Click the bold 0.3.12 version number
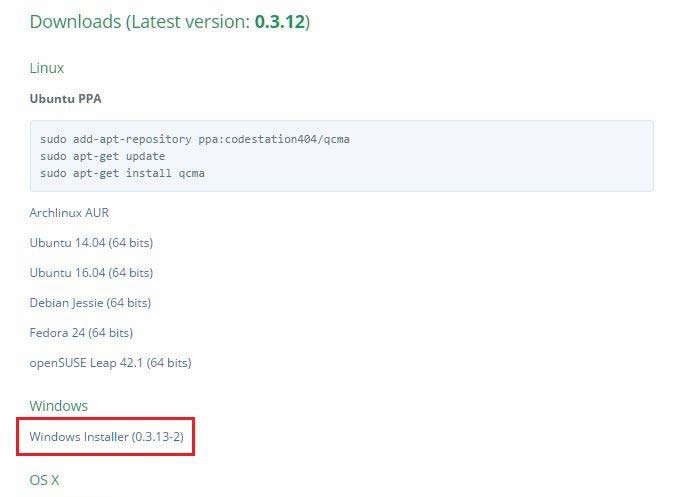This screenshot has height=497, width=700. pyautogui.click(x=279, y=21)
